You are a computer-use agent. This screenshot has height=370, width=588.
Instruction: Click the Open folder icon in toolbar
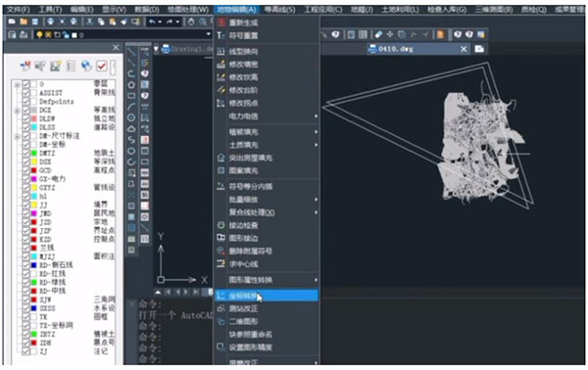[24, 22]
